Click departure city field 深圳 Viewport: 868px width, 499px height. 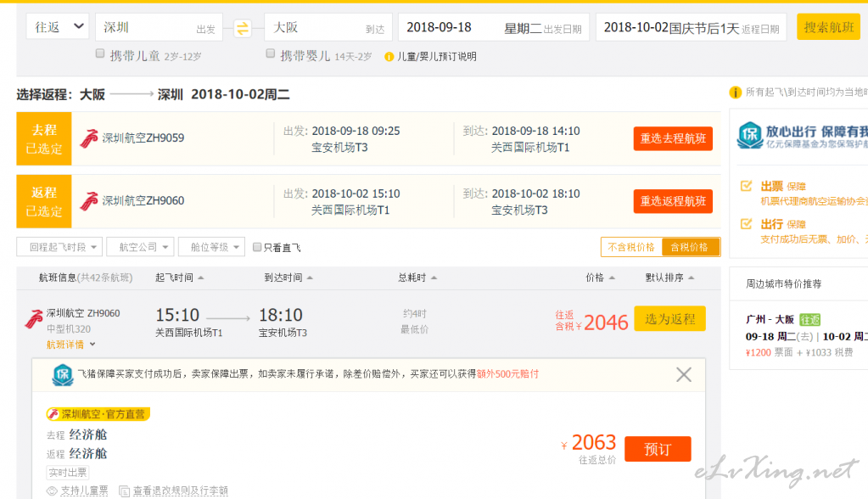(159, 27)
